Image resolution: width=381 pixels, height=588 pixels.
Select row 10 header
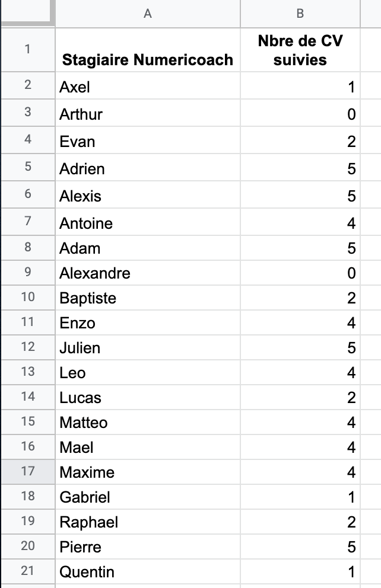28,298
